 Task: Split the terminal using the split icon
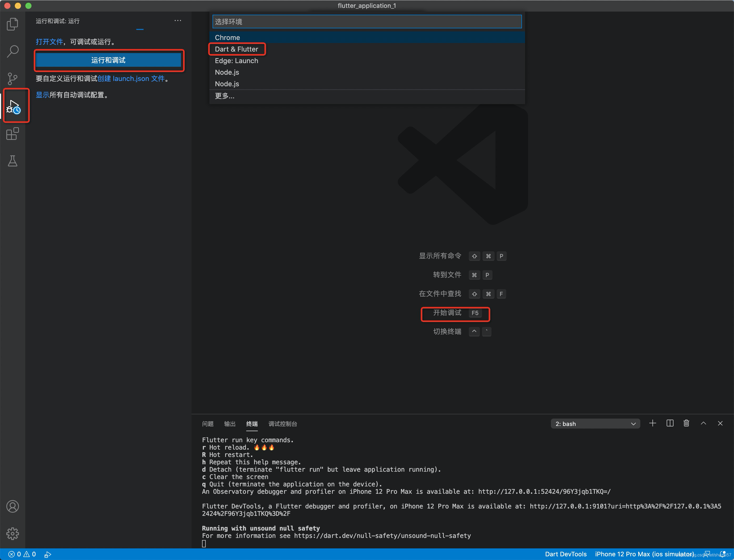coord(670,423)
